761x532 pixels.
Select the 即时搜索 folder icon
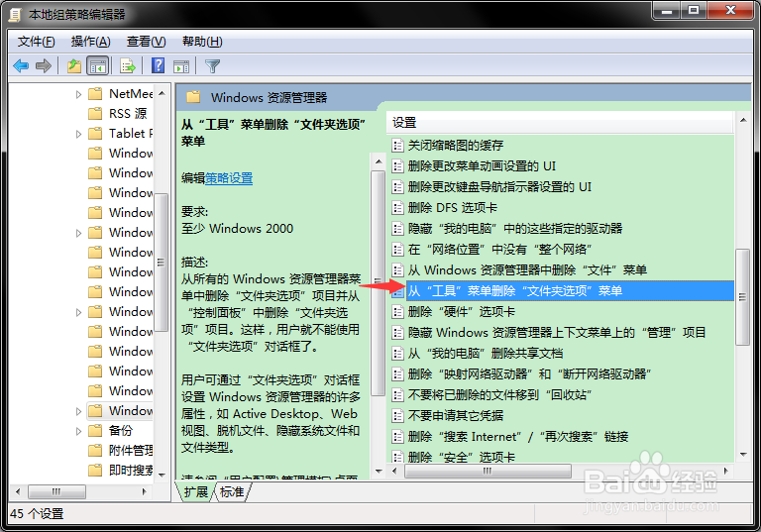coord(95,470)
